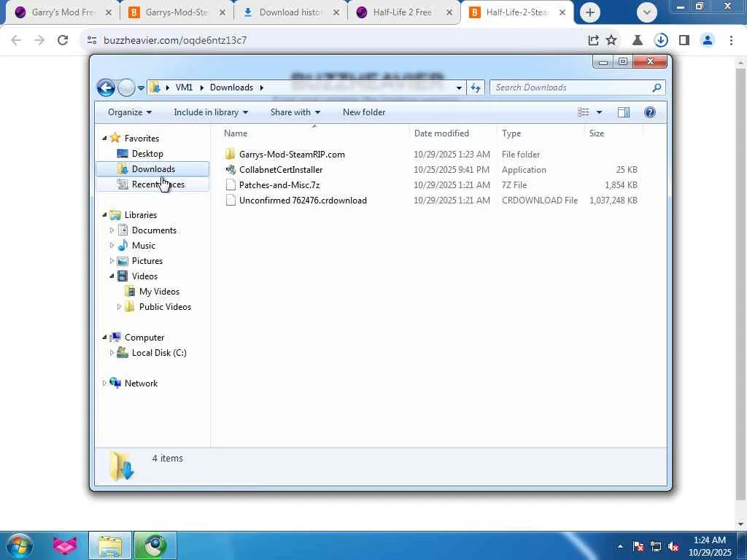The image size is (747, 560).
Task: Open the browser profile icon
Action: pyautogui.click(x=708, y=41)
